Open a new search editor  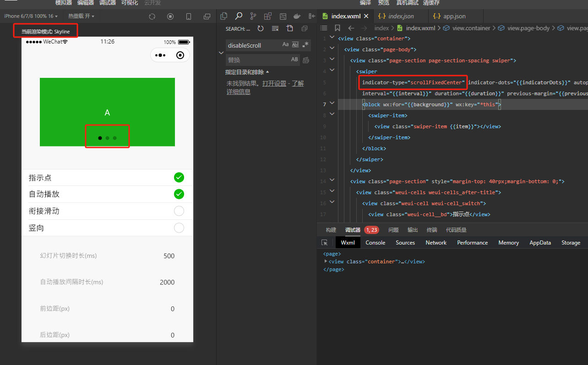point(290,28)
